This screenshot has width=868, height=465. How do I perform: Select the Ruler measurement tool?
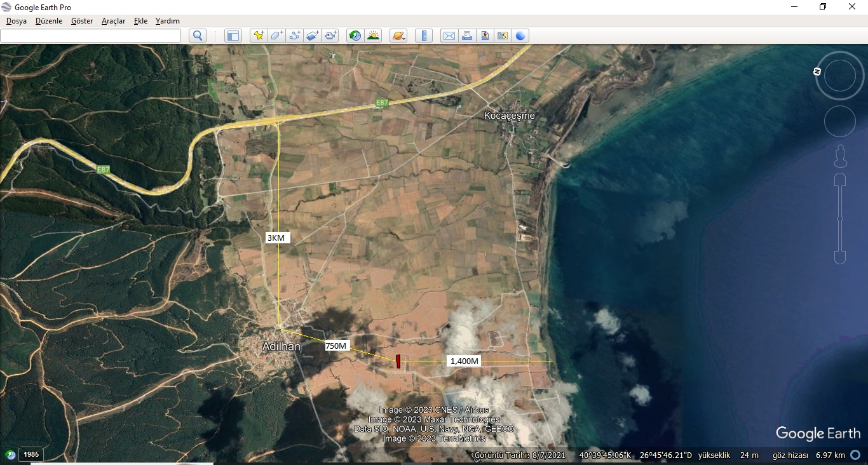pyautogui.click(x=424, y=36)
